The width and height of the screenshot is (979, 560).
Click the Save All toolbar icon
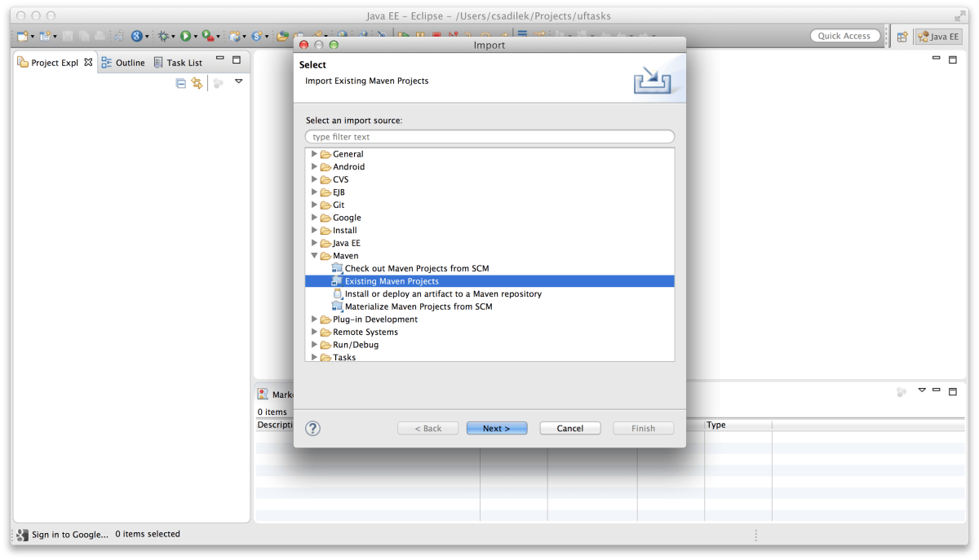[82, 36]
